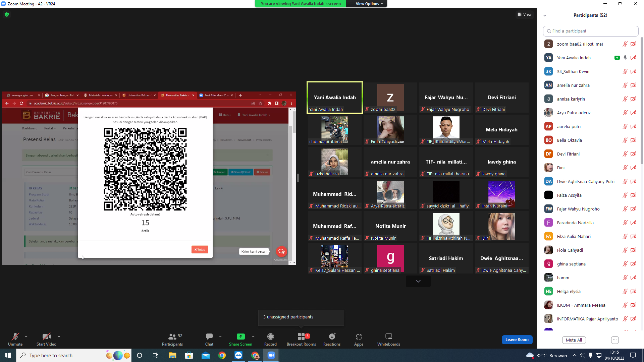Mute All participants

(574, 340)
